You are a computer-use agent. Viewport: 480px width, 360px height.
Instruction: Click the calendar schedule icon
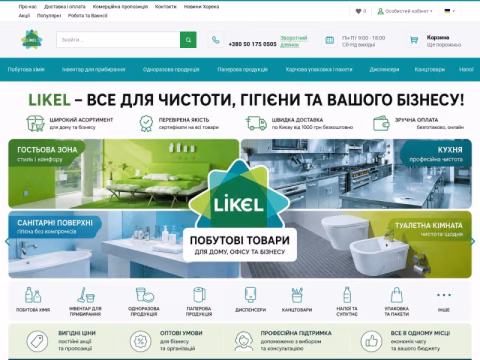point(329,40)
